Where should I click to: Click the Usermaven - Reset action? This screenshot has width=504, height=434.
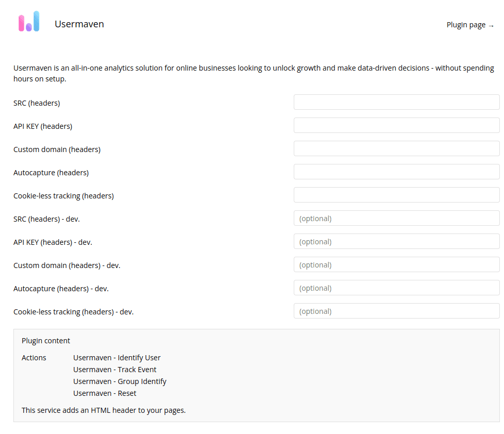click(x=105, y=393)
